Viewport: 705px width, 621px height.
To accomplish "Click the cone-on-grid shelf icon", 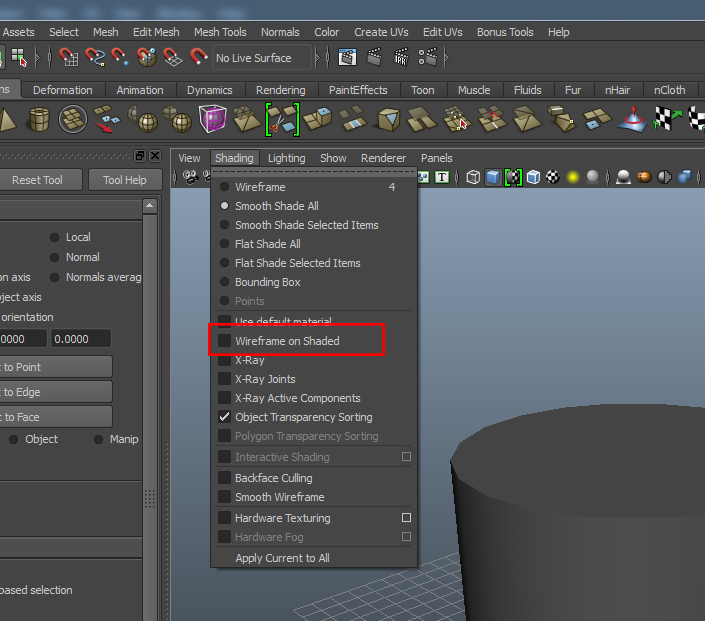I will click(631, 120).
